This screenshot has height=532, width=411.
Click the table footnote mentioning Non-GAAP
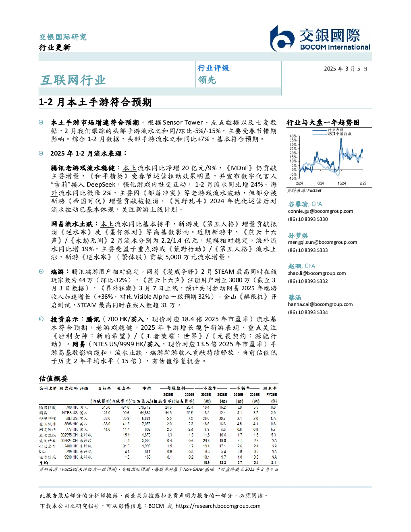(159, 470)
